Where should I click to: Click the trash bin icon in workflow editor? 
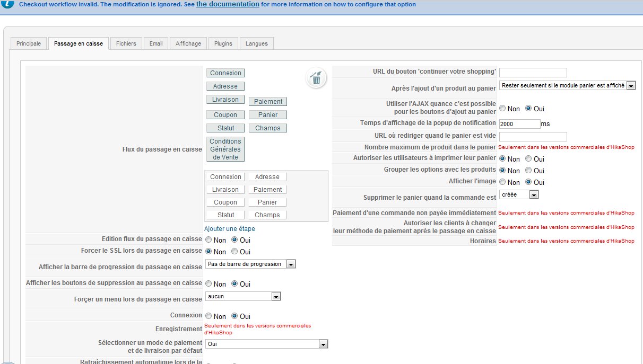(316, 78)
